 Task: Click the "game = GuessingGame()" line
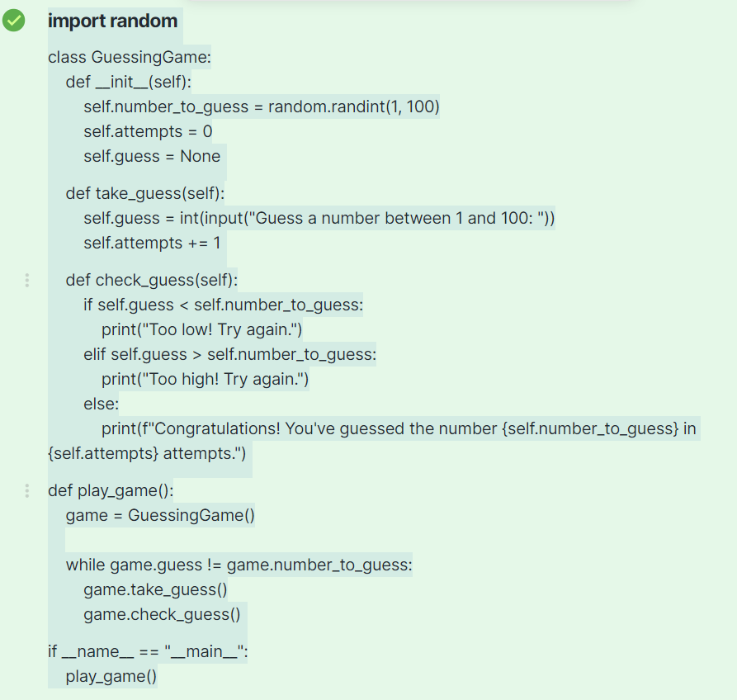pos(160,516)
